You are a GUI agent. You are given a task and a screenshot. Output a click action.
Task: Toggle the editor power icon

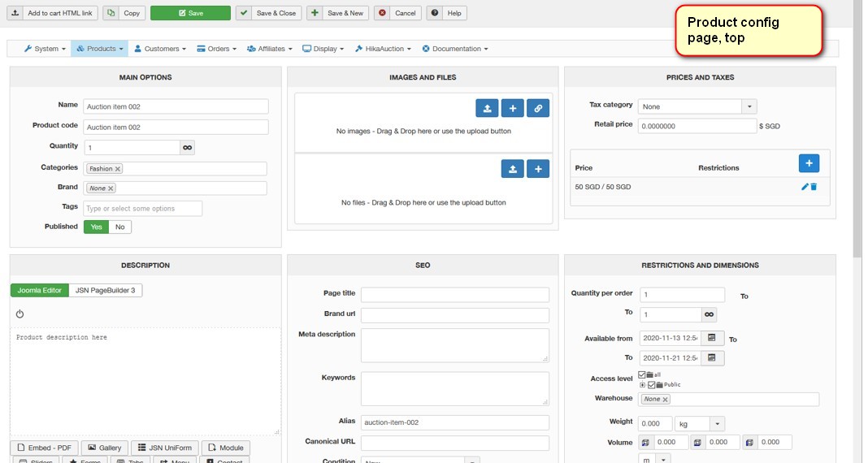pyautogui.click(x=20, y=314)
